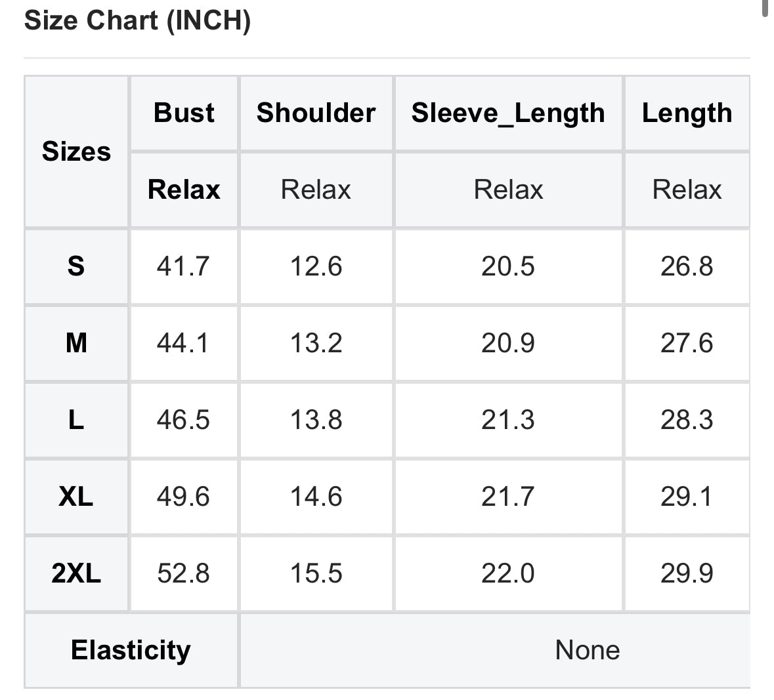774x700 pixels.
Task: Click sleeve length value 21.3
Action: click(508, 421)
